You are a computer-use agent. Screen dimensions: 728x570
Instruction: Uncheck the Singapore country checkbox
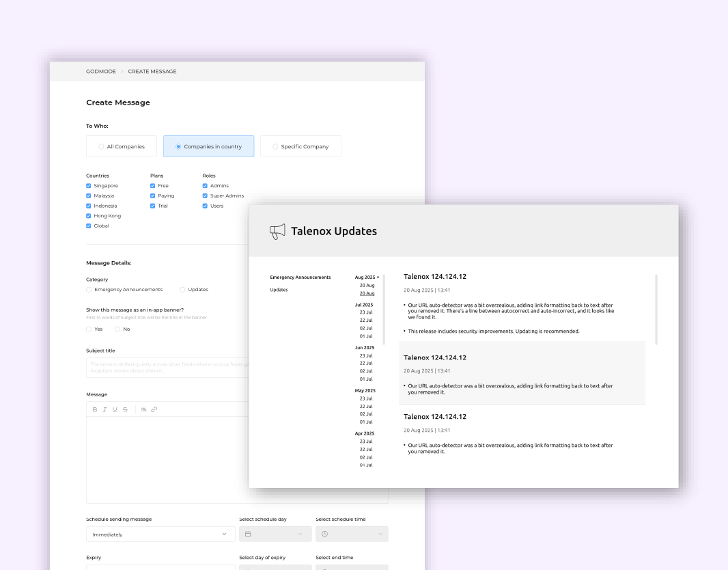(x=89, y=186)
